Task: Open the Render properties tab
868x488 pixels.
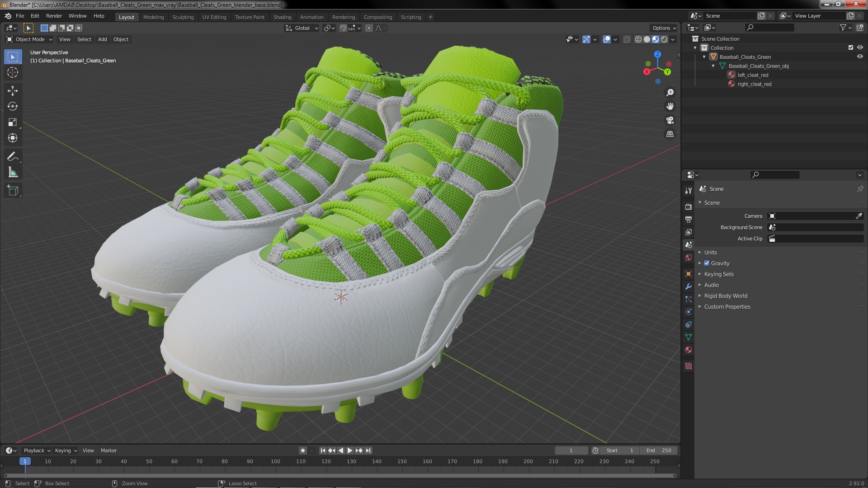Action: (x=689, y=206)
